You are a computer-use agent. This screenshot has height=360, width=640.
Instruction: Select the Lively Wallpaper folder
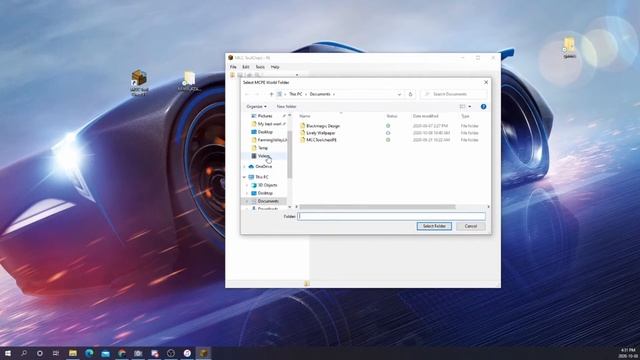(x=320, y=133)
